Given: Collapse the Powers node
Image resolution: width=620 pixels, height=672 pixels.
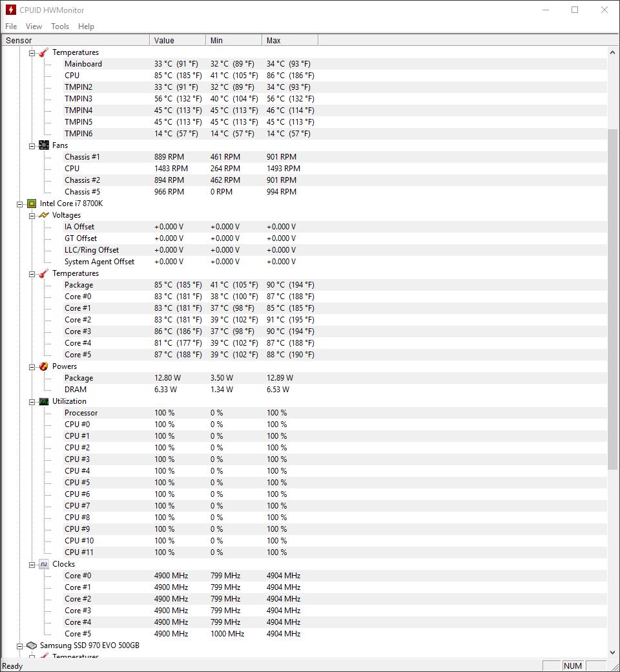Looking at the screenshot, I should (32, 367).
